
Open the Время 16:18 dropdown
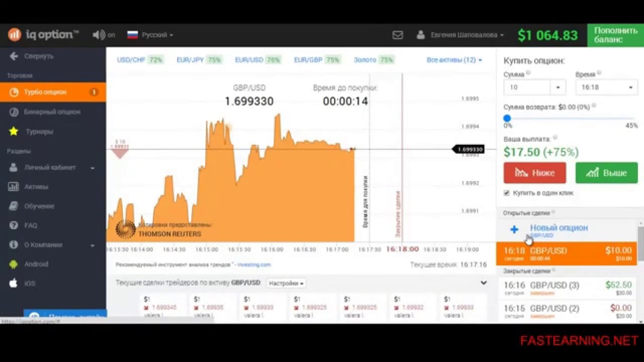coord(607,87)
